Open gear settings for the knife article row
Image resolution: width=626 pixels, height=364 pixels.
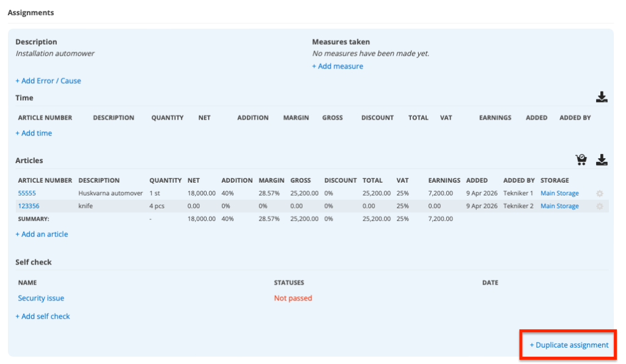click(600, 206)
